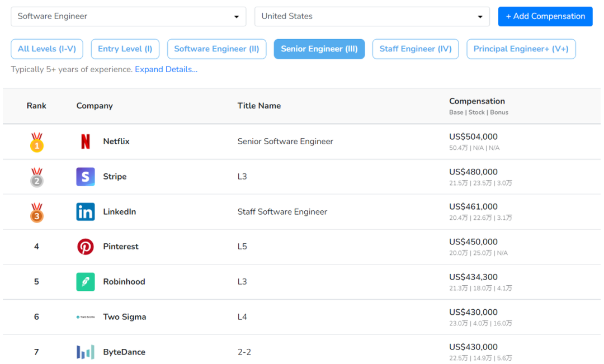Click the Two Sigma logo icon
The height and width of the screenshot is (364, 604).
86,317
